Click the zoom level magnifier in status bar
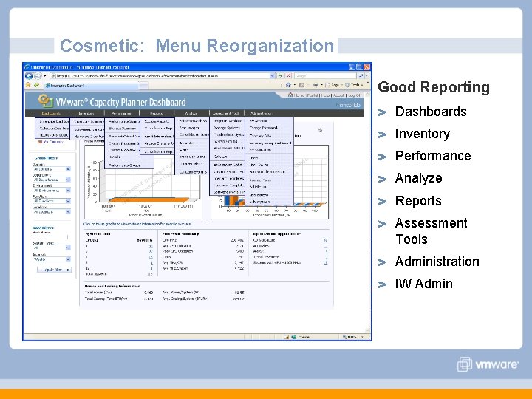Viewport: 532px width, 399px height. pyautogui.click(x=345, y=337)
